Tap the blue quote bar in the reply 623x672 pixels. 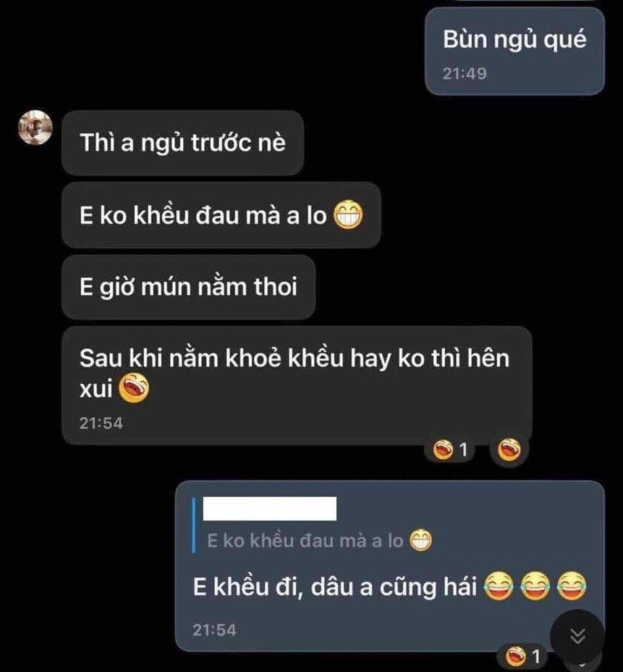[x=194, y=525]
